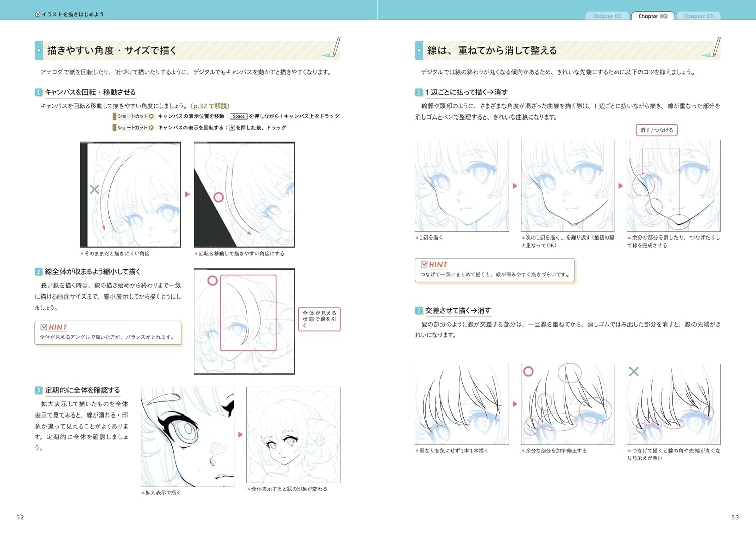Click pink arrow between canvas rotation images
The height and width of the screenshot is (534, 756).
click(187, 194)
